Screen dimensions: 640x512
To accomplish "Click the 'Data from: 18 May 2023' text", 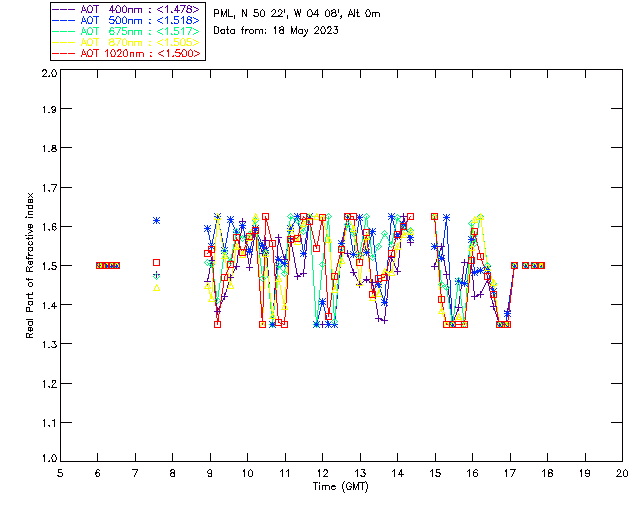I will [276, 31].
